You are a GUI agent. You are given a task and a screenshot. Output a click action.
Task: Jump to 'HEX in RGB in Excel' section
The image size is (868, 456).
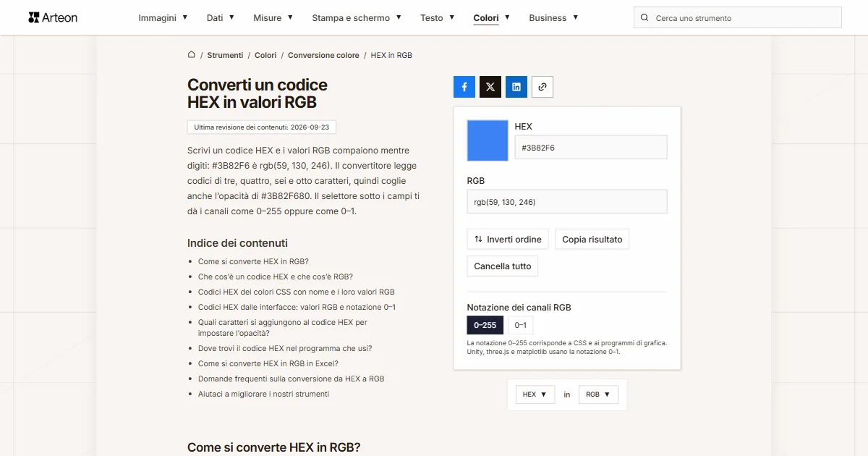pyautogui.click(x=268, y=363)
